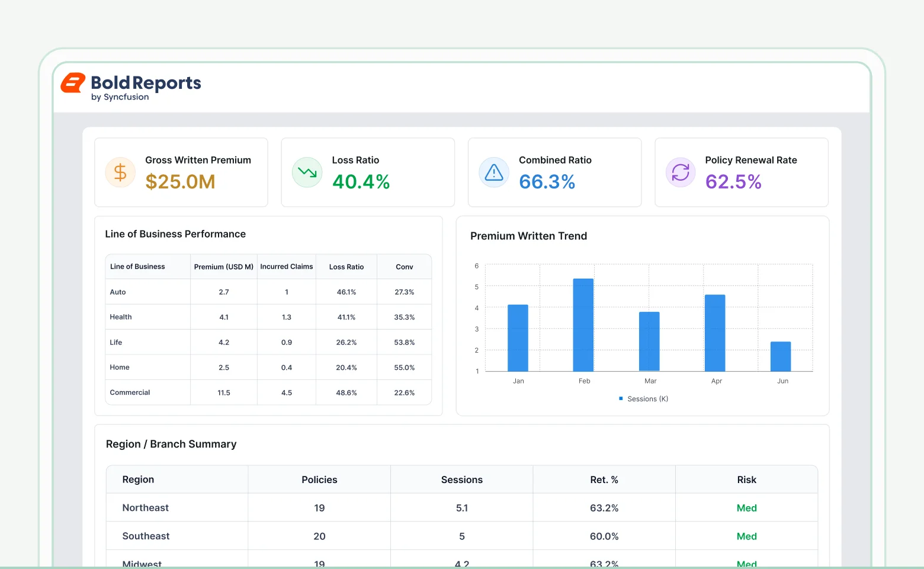Click the 60.0% retention cell for Southeast
Viewport: 924px width, 569px height.
coord(604,536)
